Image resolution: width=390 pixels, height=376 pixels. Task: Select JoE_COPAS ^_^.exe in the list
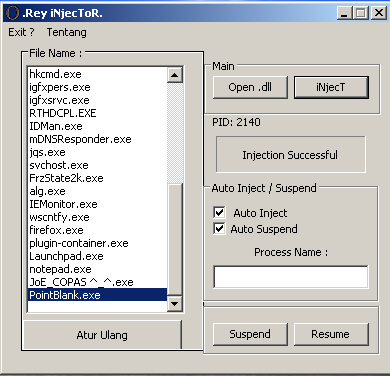point(97,282)
